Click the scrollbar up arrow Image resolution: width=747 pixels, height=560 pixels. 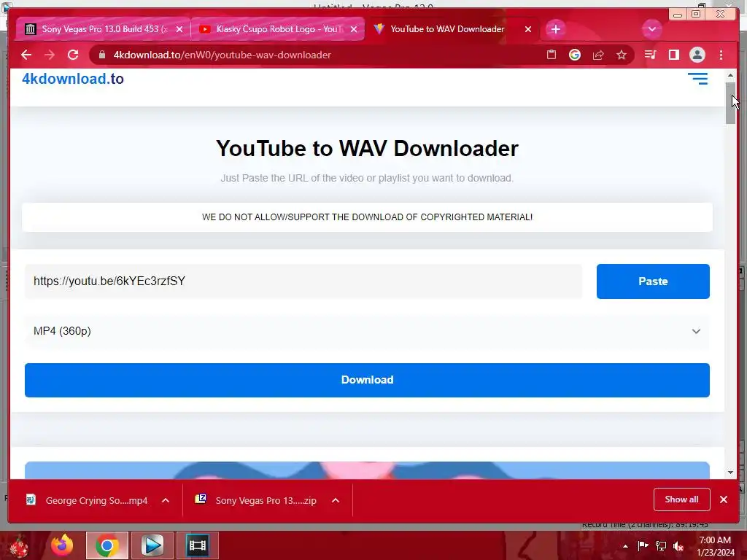(x=730, y=76)
